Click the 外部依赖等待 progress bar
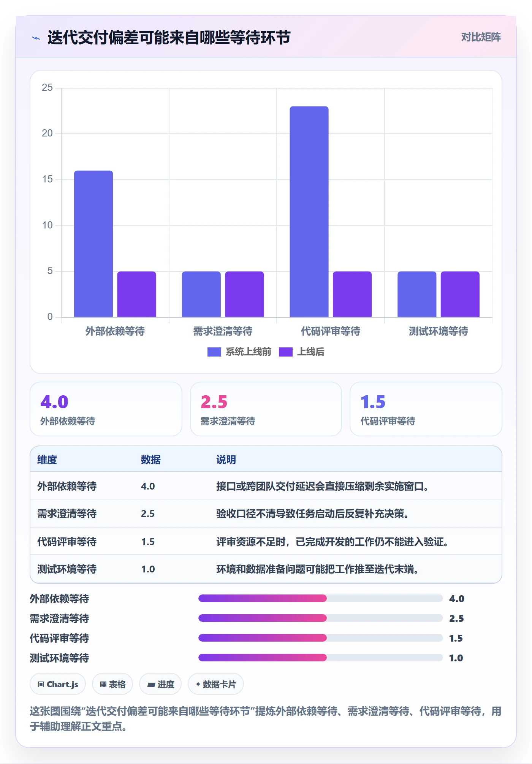 tap(320, 598)
